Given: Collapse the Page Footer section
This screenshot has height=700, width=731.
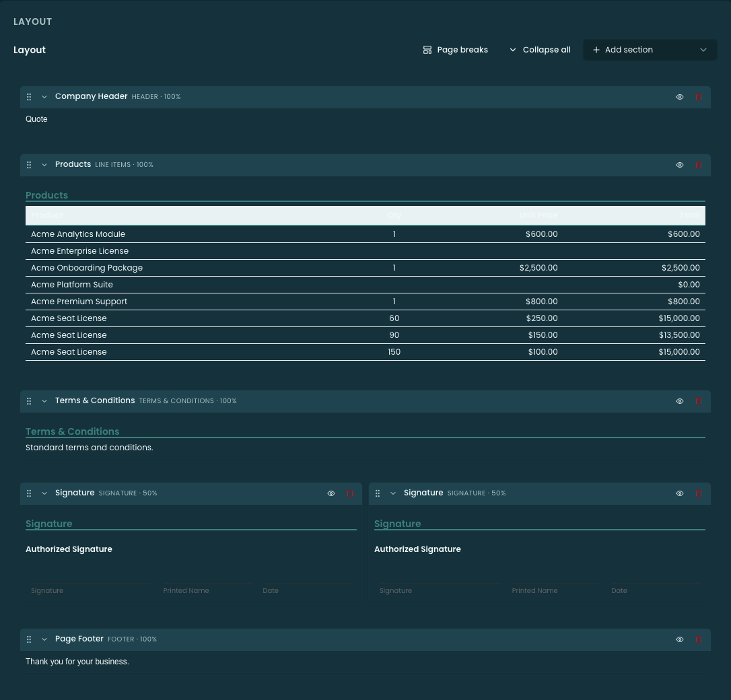Looking at the screenshot, I should 44,640.
